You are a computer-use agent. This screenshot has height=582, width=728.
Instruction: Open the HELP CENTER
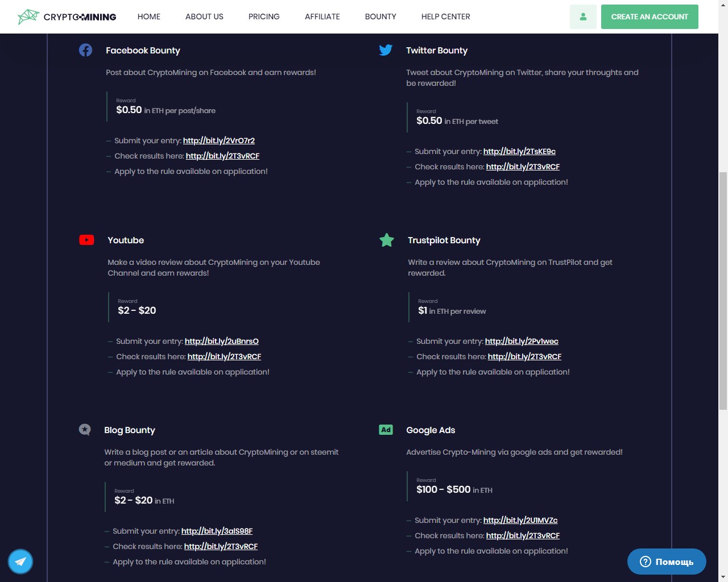point(446,16)
